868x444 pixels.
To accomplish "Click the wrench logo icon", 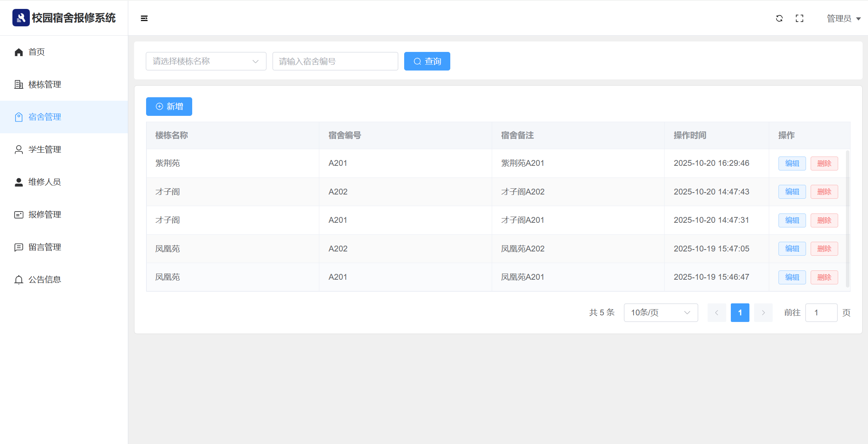I will (x=21, y=18).
